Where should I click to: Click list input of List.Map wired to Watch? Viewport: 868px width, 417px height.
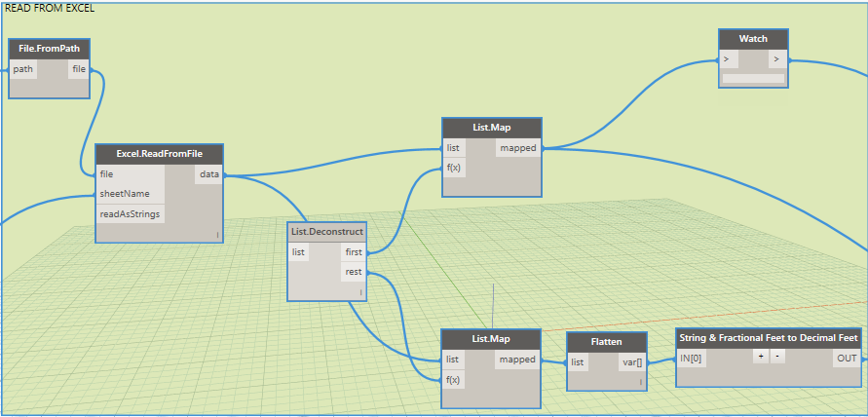[455, 148]
